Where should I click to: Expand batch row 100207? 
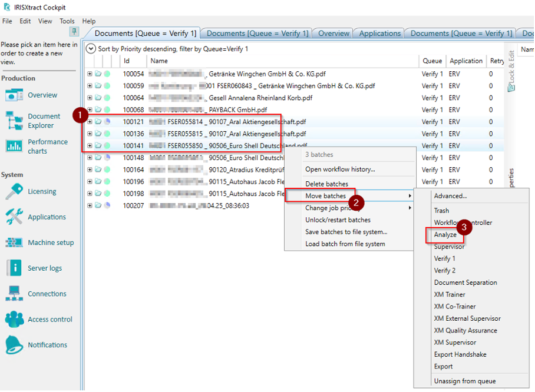click(x=90, y=205)
